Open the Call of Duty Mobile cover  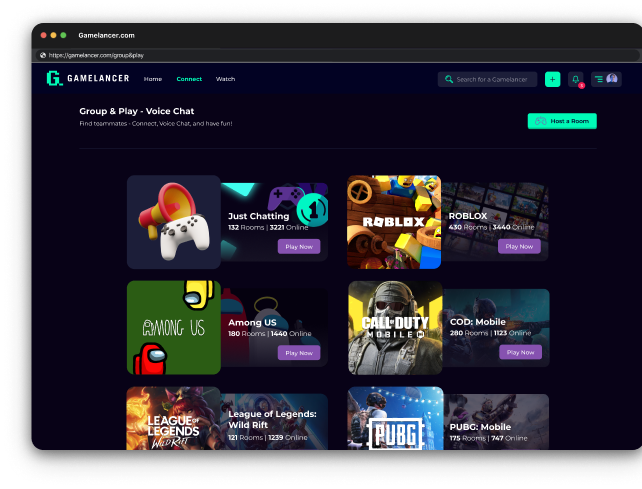coord(394,327)
